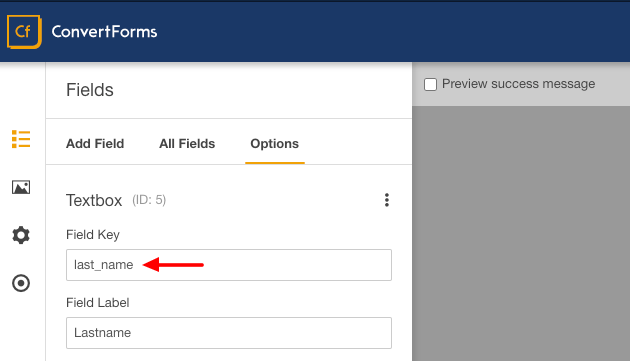Open the Design image icon in sidebar
630x361 pixels.
click(21, 187)
